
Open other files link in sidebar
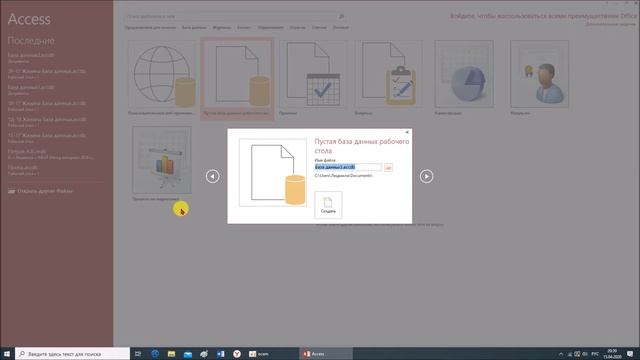(45, 191)
